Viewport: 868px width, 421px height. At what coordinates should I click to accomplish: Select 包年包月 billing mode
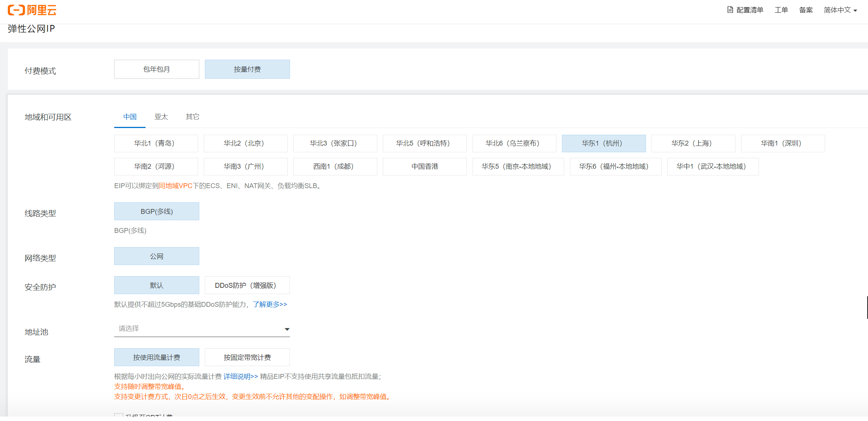pos(156,69)
